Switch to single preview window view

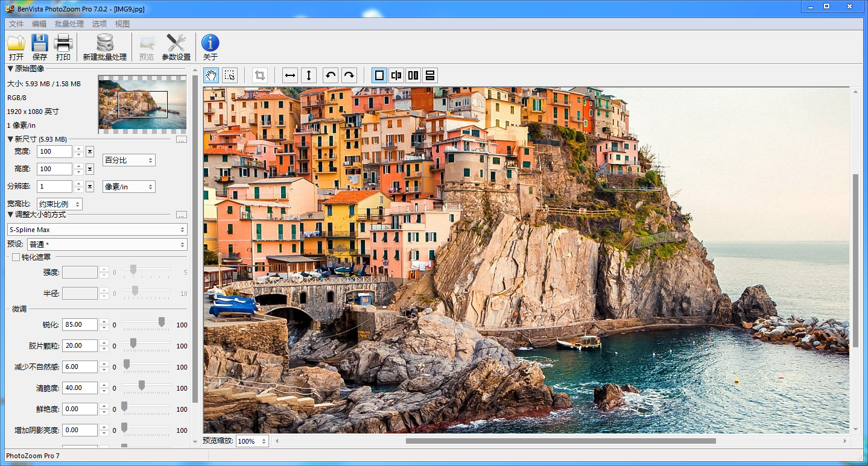pos(379,75)
